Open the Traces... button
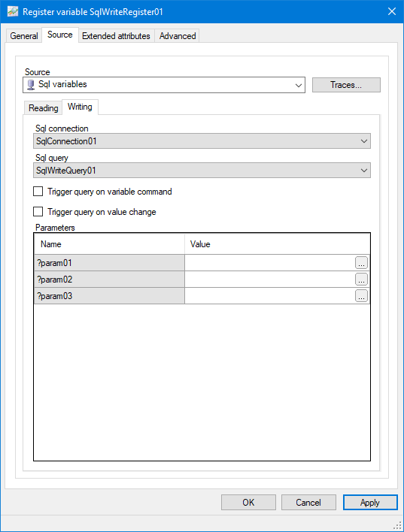The image size is (404, 532). click(346, 85)
